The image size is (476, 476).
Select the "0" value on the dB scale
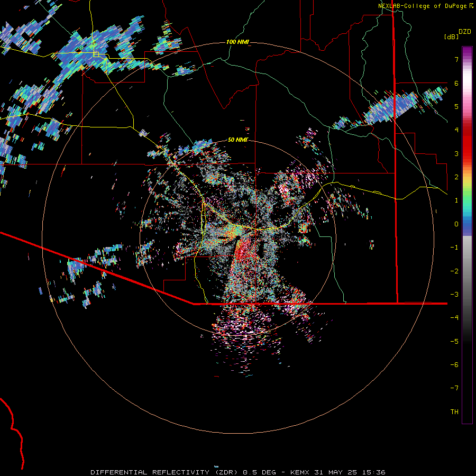(456, 224)
